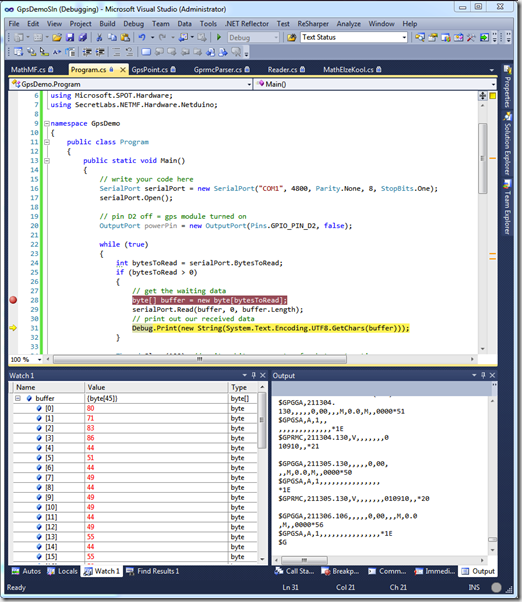Screen dimensions: 522x602
Task: Click the Watch 1 vertical scrollbar thumb
Action: tap(262, 420)
